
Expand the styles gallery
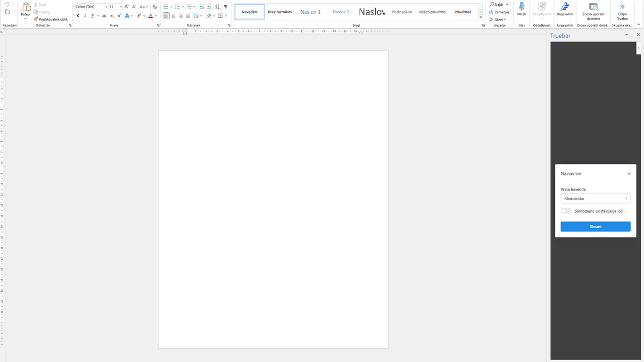coord(481,17)
